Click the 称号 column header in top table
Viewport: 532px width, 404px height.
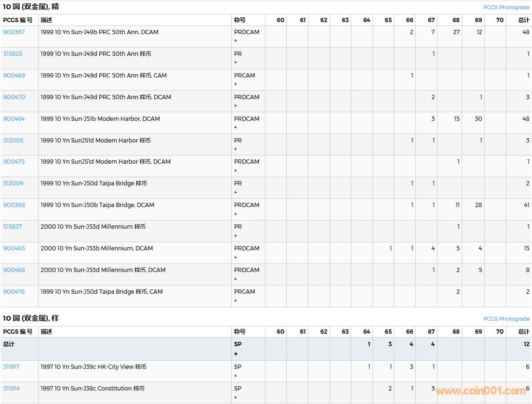(x=239, y=20)
